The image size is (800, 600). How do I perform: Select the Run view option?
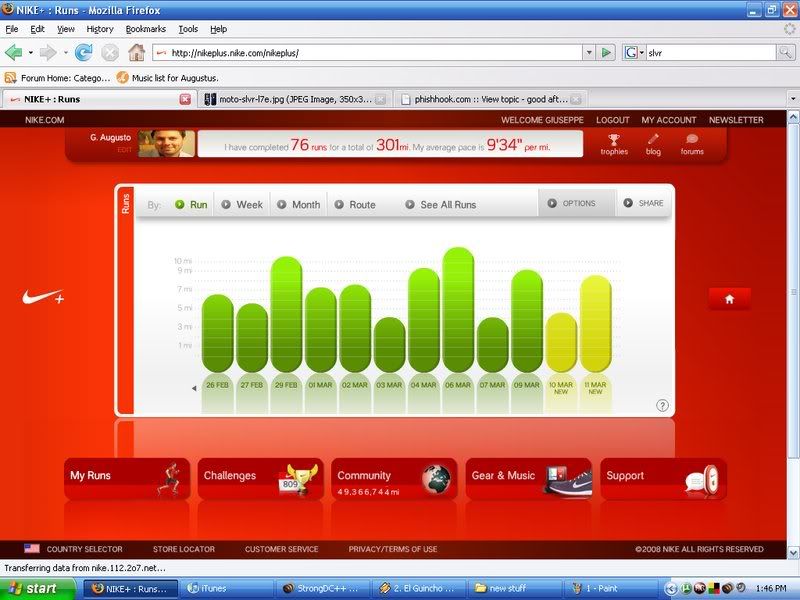click(x=191, y=204)
